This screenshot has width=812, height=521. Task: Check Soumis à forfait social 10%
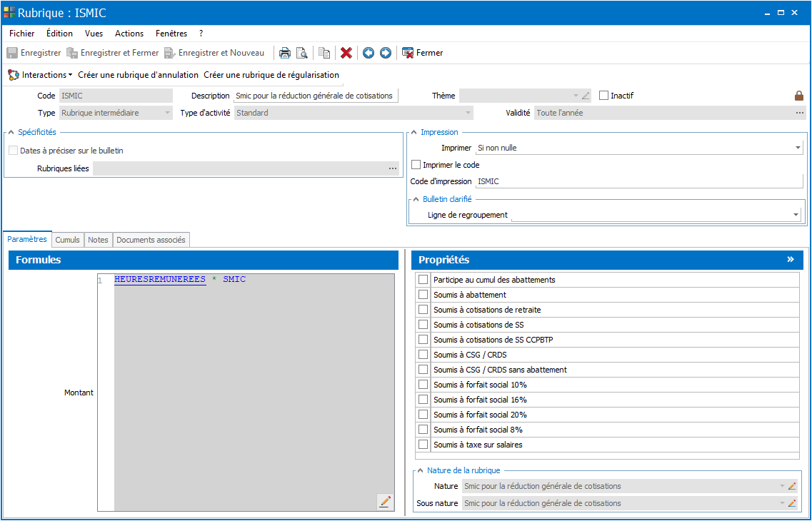[x=423, y=385]
